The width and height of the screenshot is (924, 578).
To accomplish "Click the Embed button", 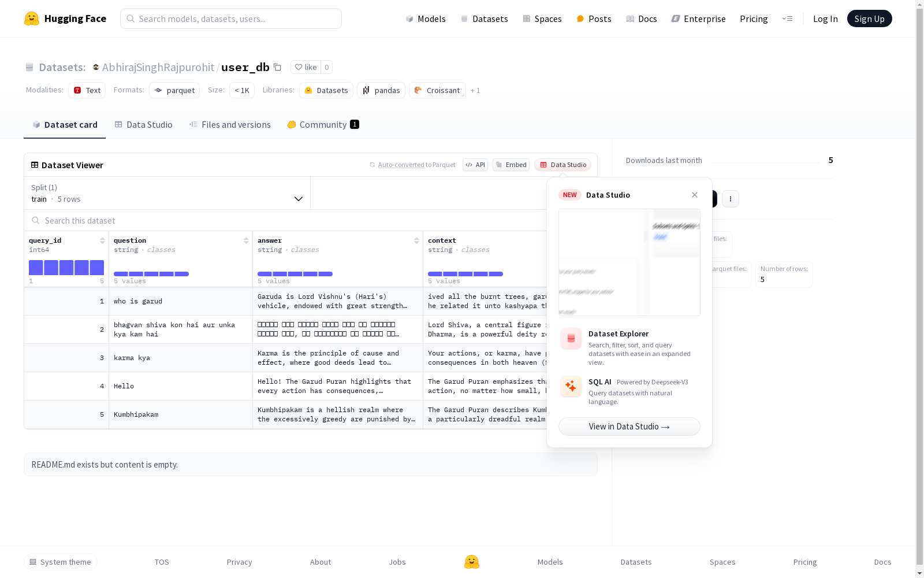I will pyautogui.click(x=511, y=165).
